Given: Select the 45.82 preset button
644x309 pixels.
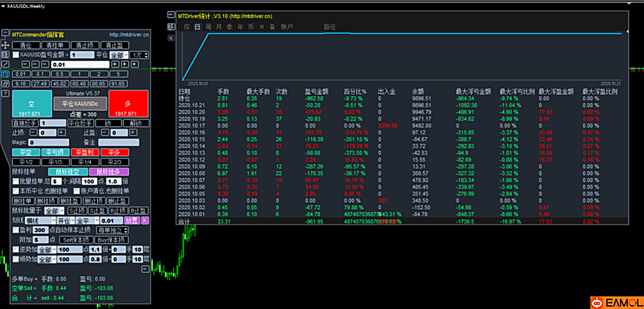Looking at the screenshot, I should point(60,84).
